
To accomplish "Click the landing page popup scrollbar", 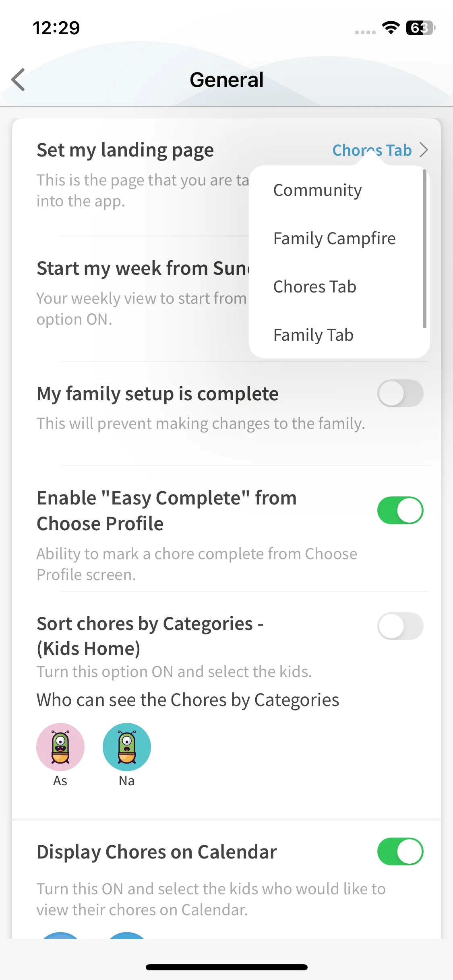I will tap(424, 249).
